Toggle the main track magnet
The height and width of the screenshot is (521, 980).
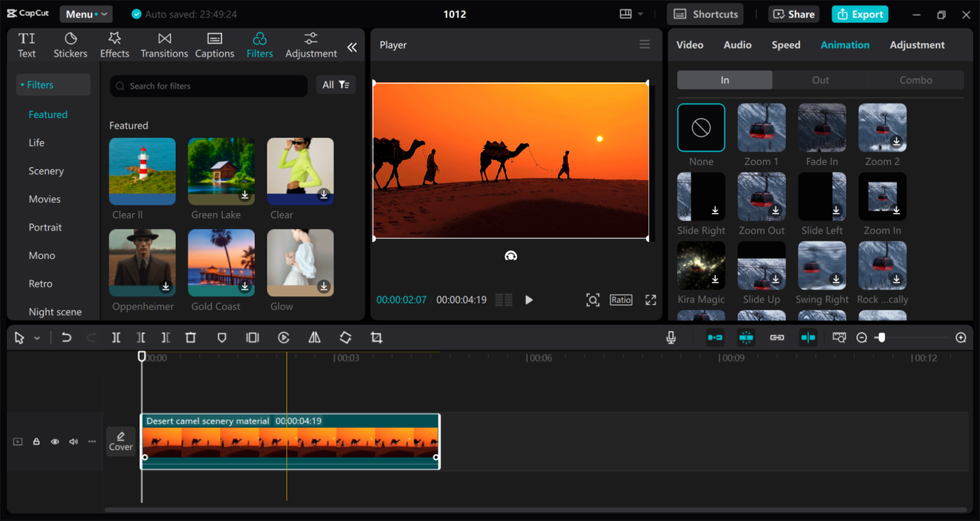coord(714,338)
